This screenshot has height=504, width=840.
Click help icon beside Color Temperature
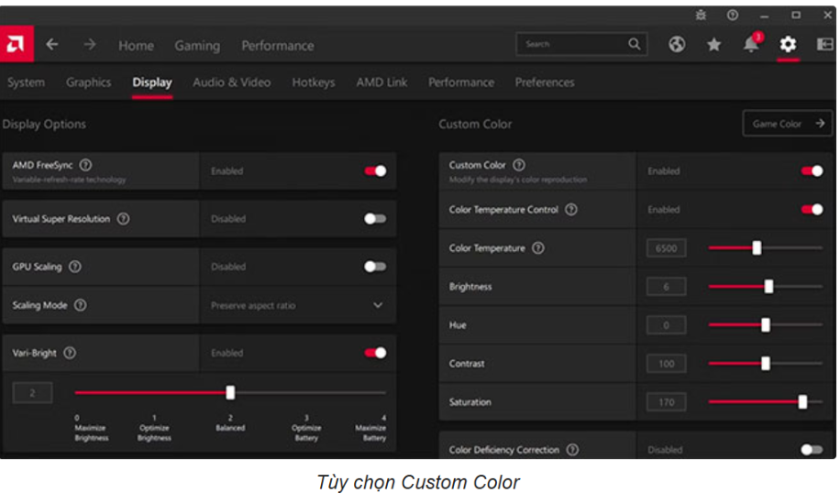538,248
